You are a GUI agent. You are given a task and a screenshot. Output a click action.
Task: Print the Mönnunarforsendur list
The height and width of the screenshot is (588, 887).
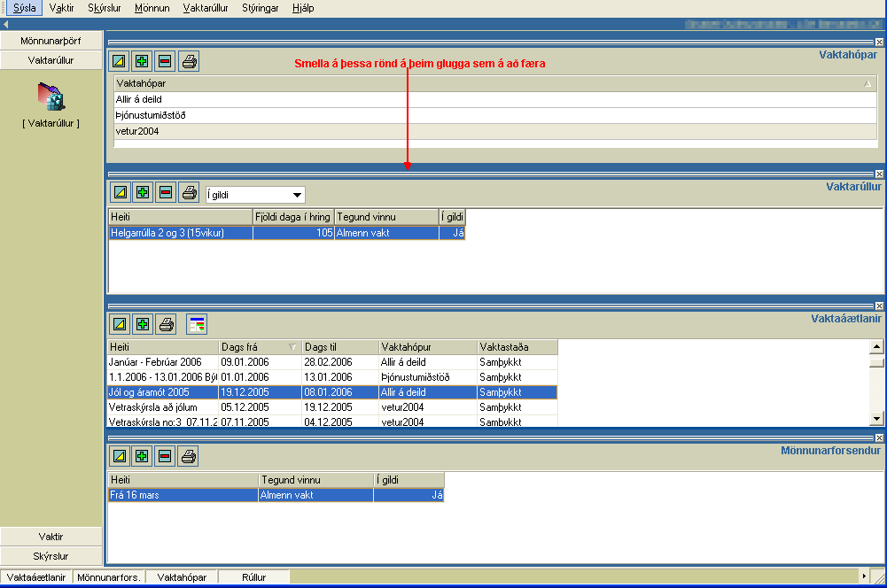(x=189, y=456)
